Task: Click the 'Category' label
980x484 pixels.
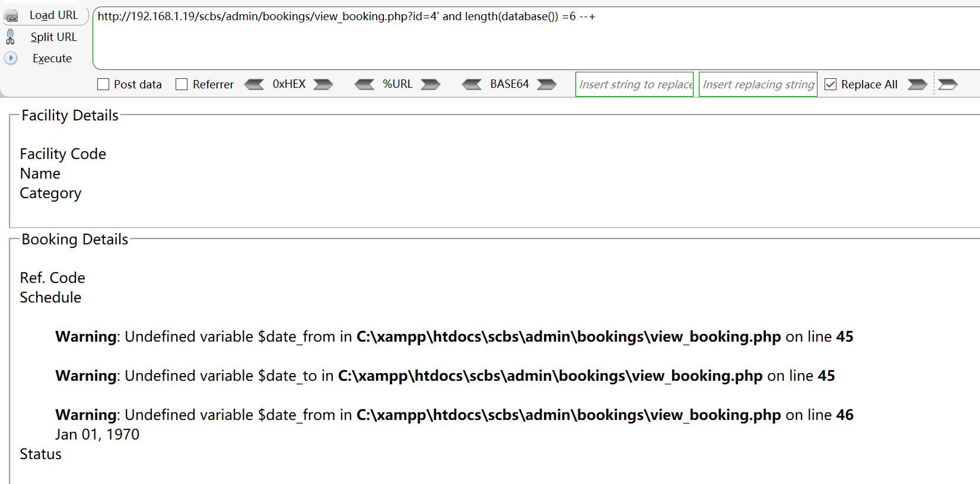Action: pos(50,193)
